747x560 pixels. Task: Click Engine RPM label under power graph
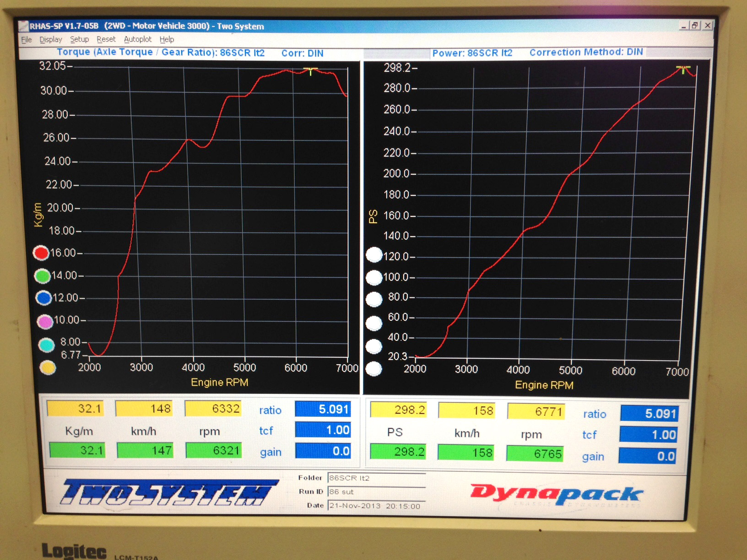tap(544, 385)
